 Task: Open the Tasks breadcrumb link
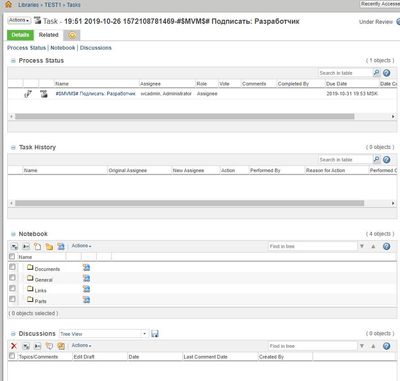pos(74,5)
